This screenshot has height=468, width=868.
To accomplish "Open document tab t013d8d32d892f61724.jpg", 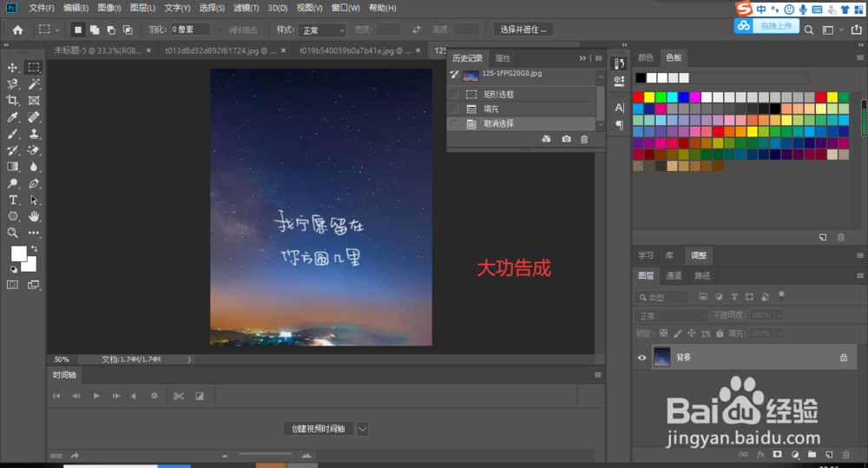I will tap(220, 50).
